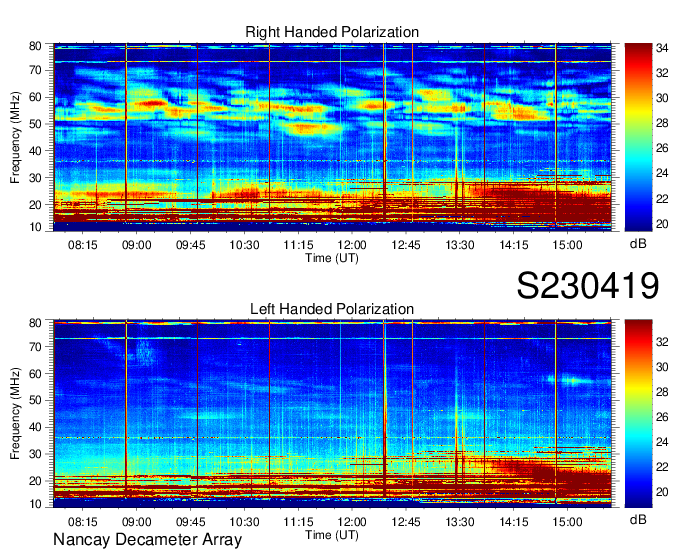Click the Right Handed Polarization dB color bar
This screenshot has width=680, height=552.
pos(638,137)
